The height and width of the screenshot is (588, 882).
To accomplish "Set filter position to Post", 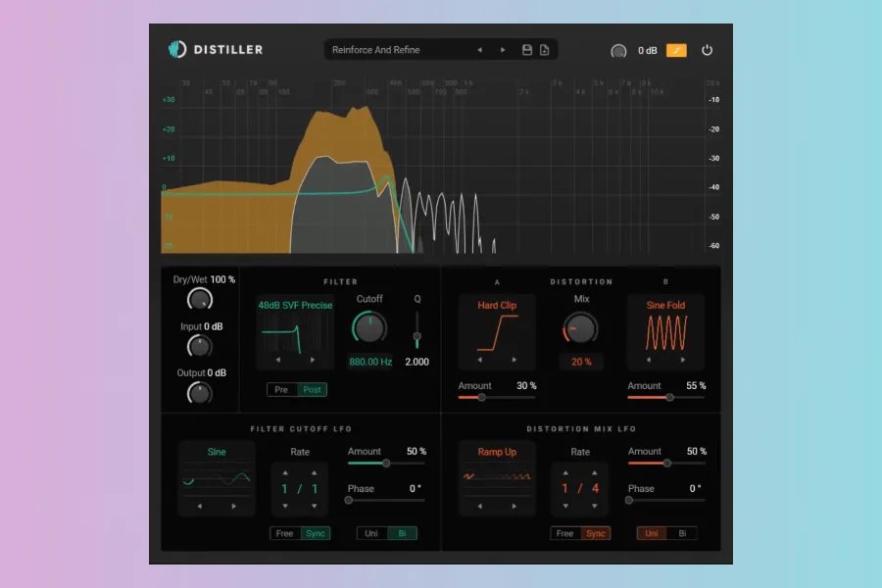I will pos(313,389).
